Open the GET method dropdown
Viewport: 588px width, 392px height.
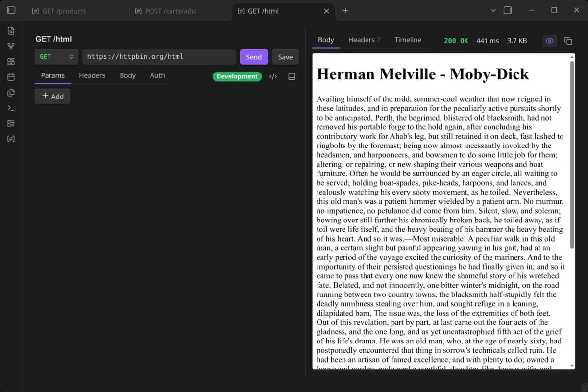[x=56, y=57]
